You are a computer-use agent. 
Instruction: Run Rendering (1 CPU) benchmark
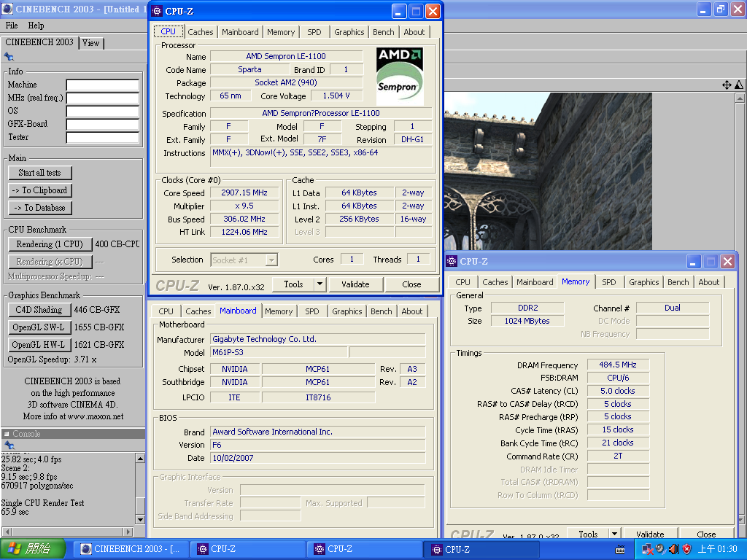click(x=50, y=244)
